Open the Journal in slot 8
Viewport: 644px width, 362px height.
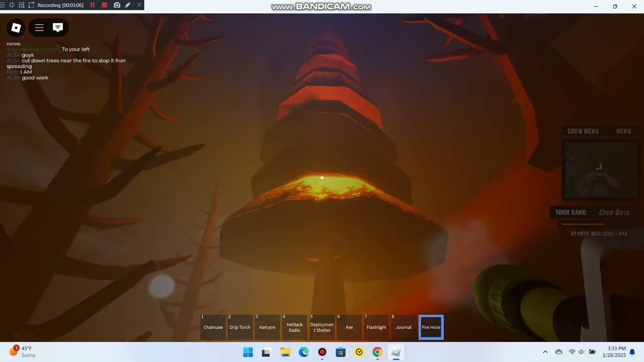tap(404, 327)
